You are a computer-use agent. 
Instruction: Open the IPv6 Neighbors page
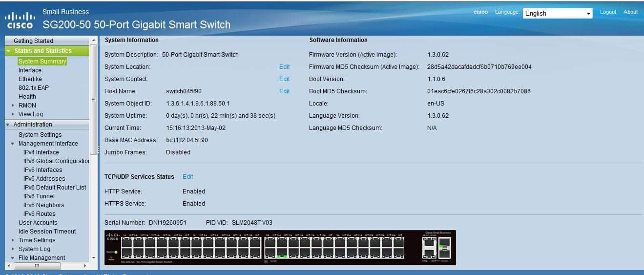43,205
